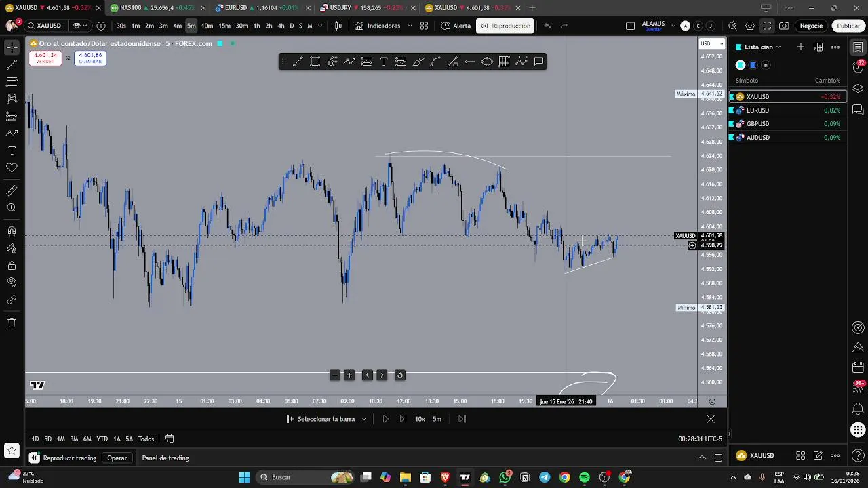Click the text T tool in floating toolbar
The image size is (868, 488).
[384, 62]
